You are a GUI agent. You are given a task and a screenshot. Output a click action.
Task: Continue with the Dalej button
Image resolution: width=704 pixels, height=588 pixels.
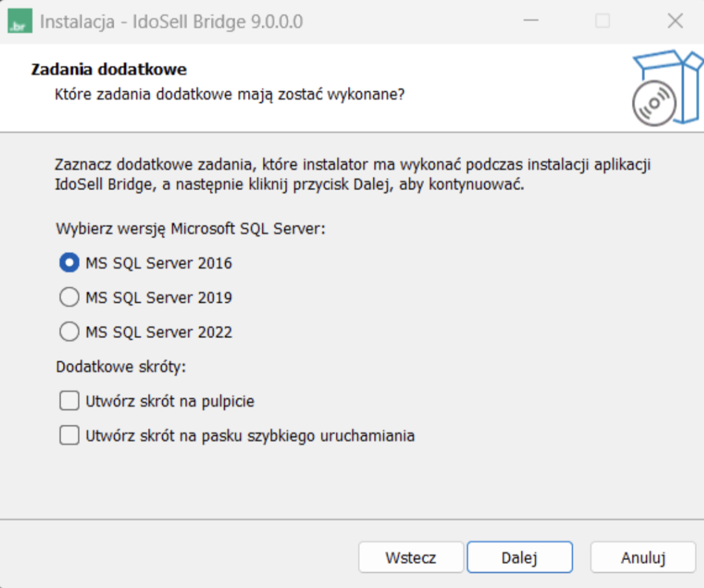click(x=520, y=557)
